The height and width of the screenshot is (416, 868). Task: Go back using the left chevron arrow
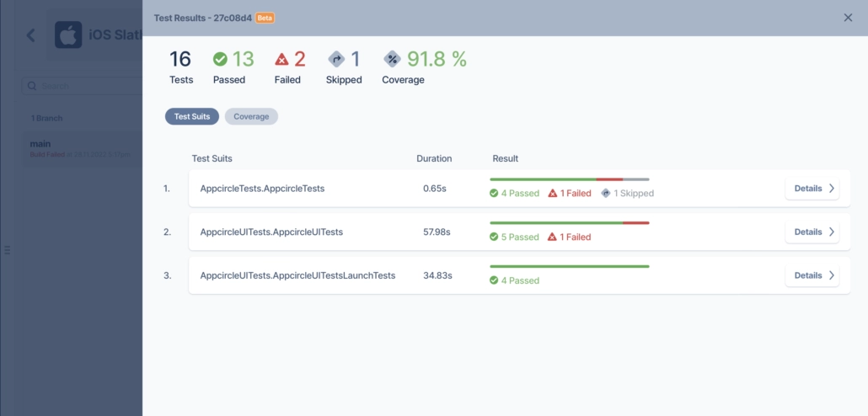tap(31, 35)
